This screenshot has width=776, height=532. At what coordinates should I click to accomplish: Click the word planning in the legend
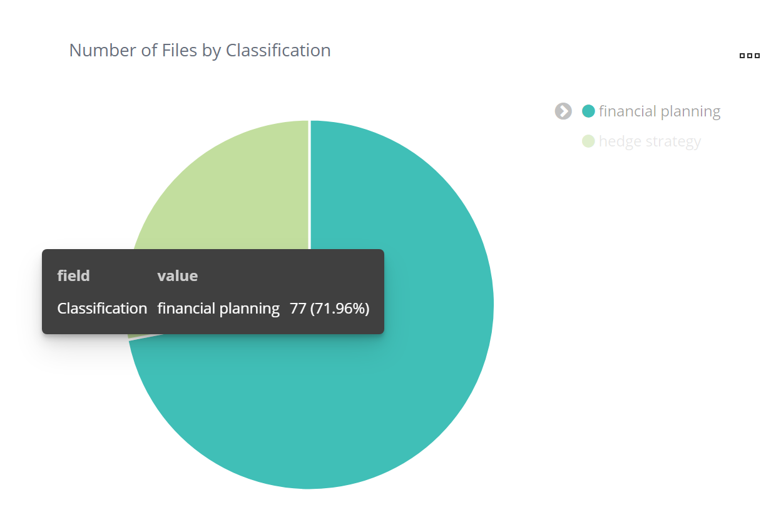pos(693,111)
